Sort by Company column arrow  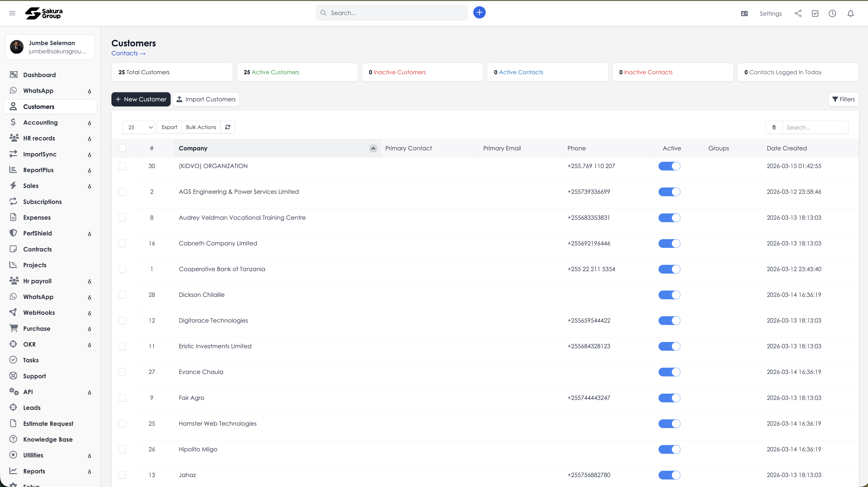(x=373, y=148)
